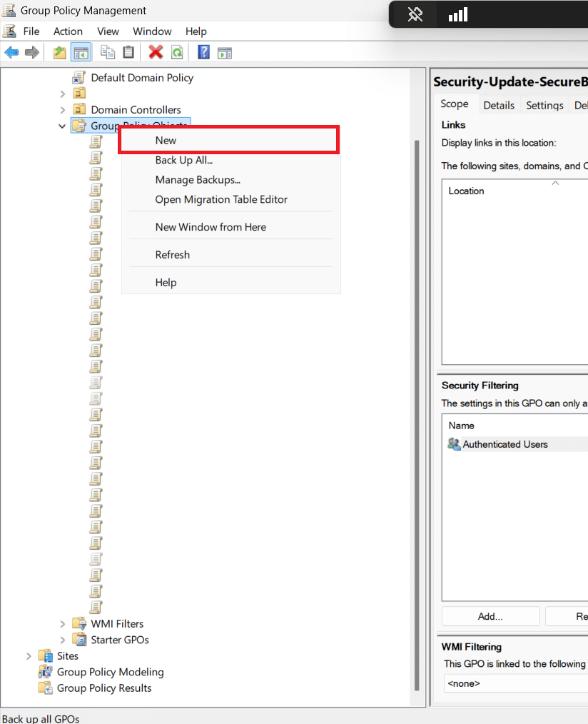Viewport: 588px width, 724px height.
Task: Click the red X Delete icon
Action: [156, 52]
